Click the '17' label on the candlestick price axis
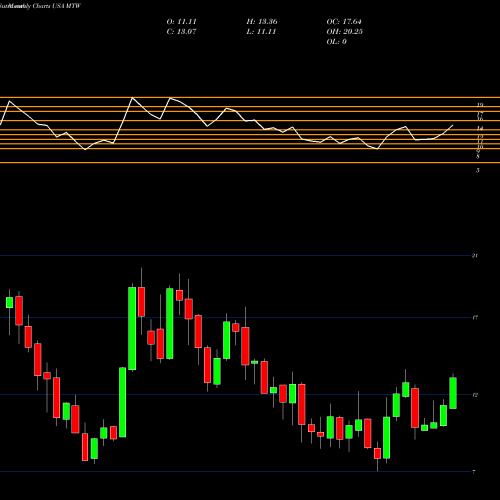This screenshot has height=500, width=500. pos(475,318)
